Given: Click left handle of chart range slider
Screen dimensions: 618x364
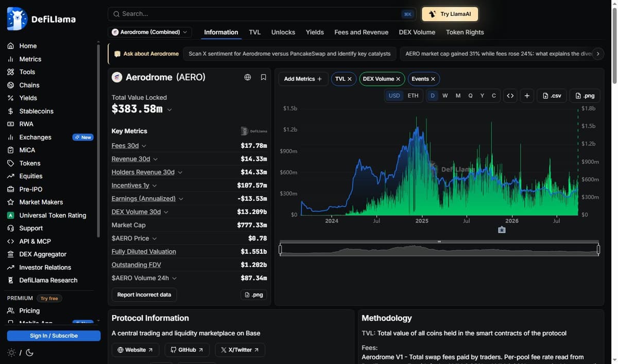Looking at the screenshot, I should click(280, 250).
